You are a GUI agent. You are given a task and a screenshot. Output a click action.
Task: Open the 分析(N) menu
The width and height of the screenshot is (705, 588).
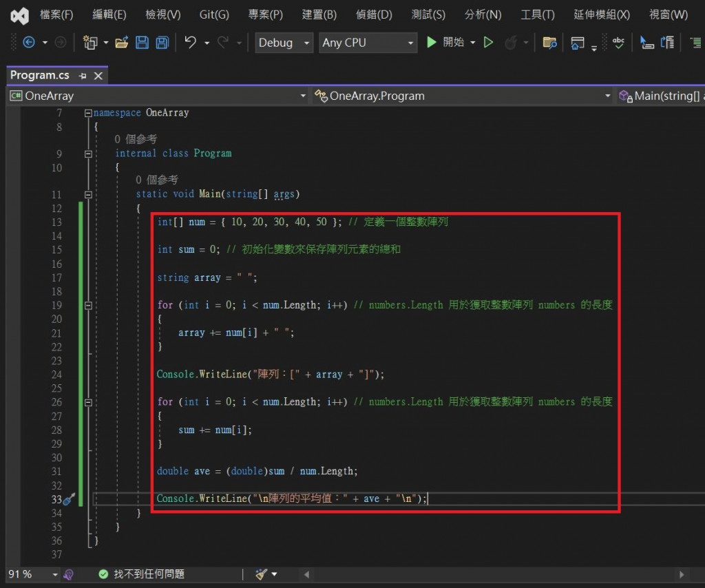[483, 15]
